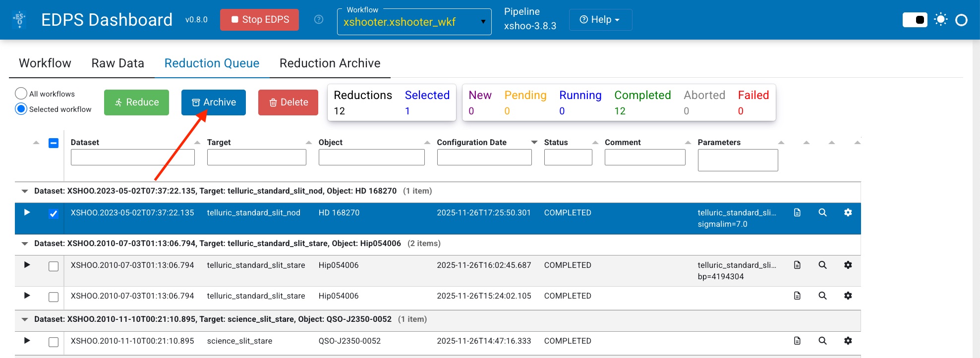The image size is (980, 358).
Task: Open the log file icon for the 15:24:02.105 reduction
Action: pyautogui.click(x=797, y=296)
